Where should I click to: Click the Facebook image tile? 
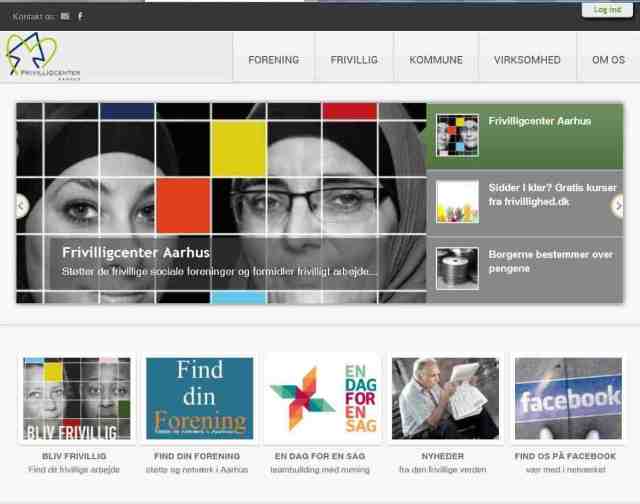tap(567, 398)
